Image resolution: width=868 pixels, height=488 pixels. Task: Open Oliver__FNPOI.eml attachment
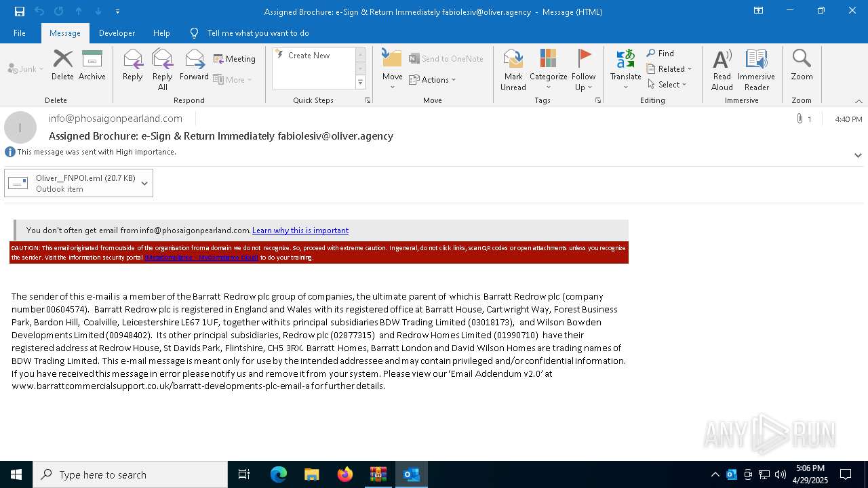pos(72,183)
